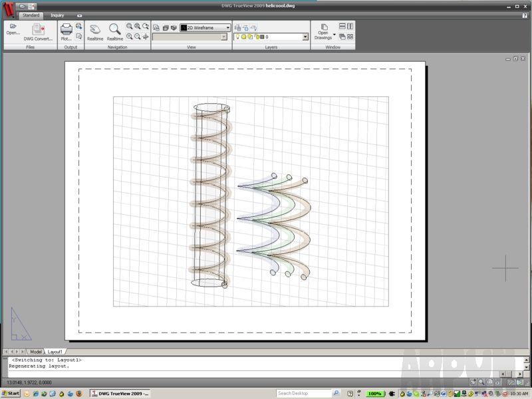Launch DWG Convert tool
Screen dimensions: 532x399
[38, 30]
